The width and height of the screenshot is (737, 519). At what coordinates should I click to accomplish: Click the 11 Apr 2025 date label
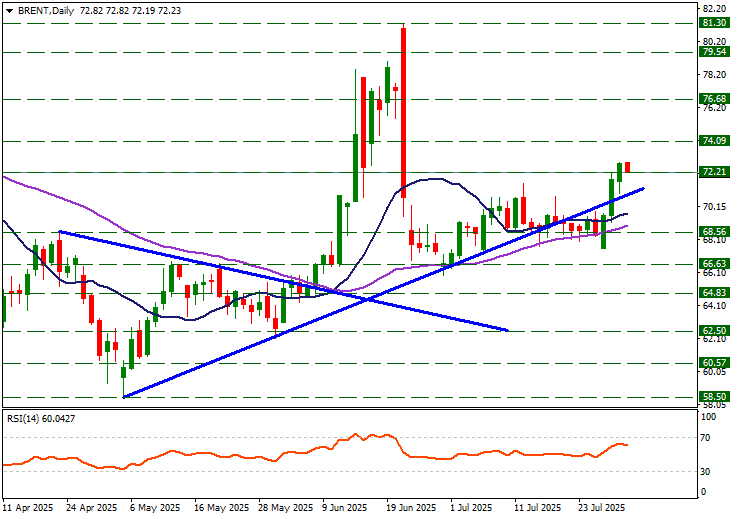click(x=28, y=508)
